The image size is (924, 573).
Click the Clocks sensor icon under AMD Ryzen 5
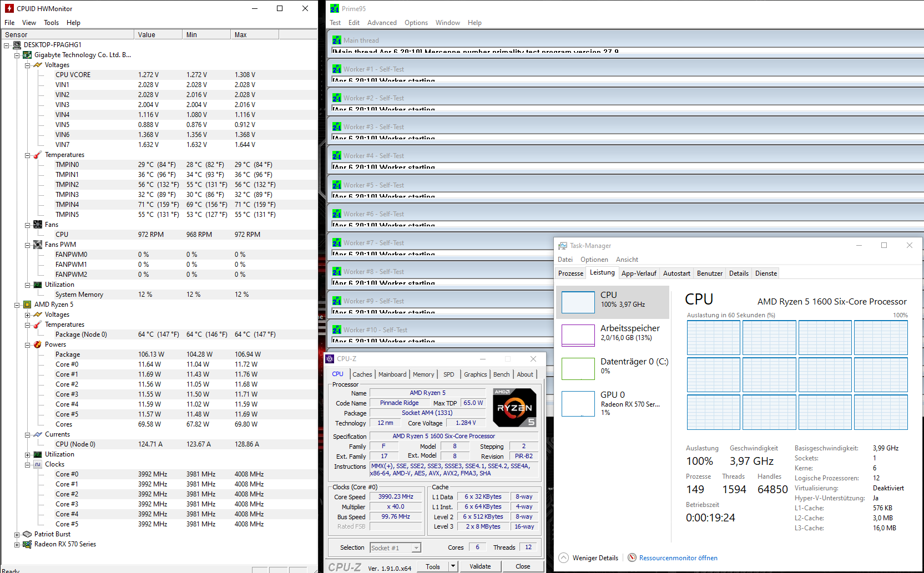(x=38, y=464)
